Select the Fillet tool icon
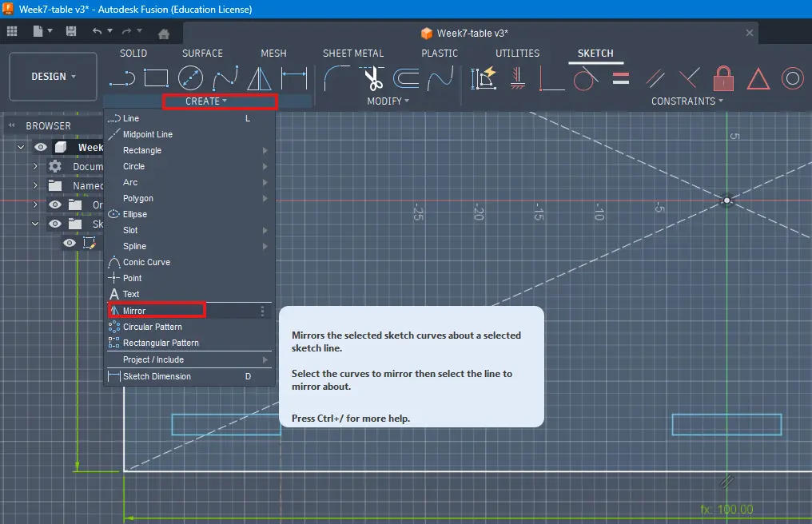Viewport: 812px width, 524px height. (x=336, y=78)
